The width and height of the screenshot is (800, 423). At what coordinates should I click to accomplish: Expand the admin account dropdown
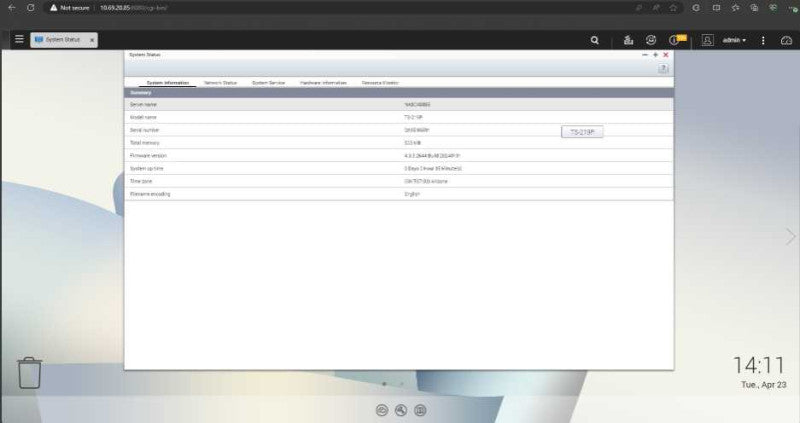click(734, 40)
